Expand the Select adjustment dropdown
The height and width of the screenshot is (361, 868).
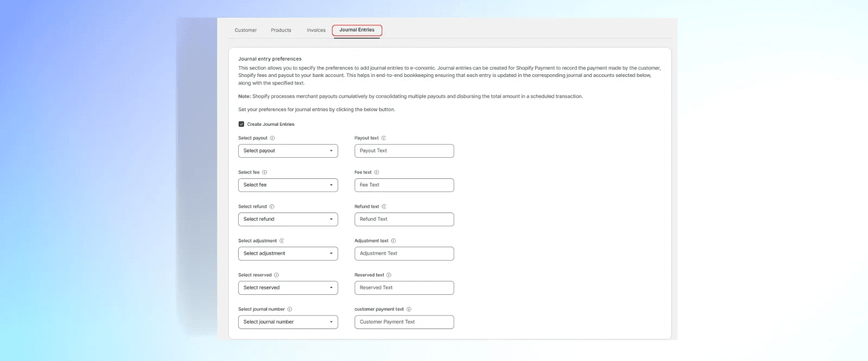288,253
